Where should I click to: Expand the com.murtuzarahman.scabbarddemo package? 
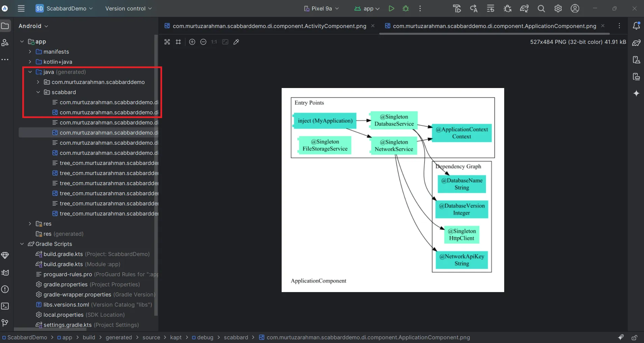(x=38, y=82)
